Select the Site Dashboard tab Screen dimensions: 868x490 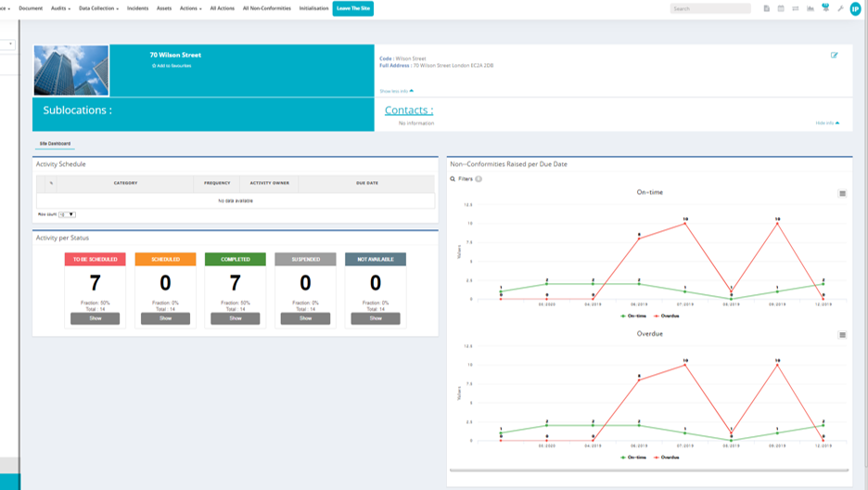point(55,144)
